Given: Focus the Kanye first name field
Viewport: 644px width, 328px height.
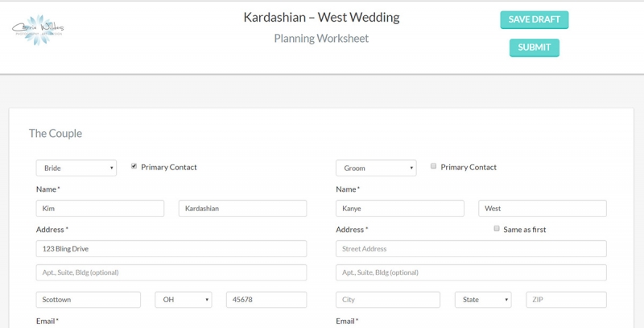Looking at the screenshot, I should point(400,209).
